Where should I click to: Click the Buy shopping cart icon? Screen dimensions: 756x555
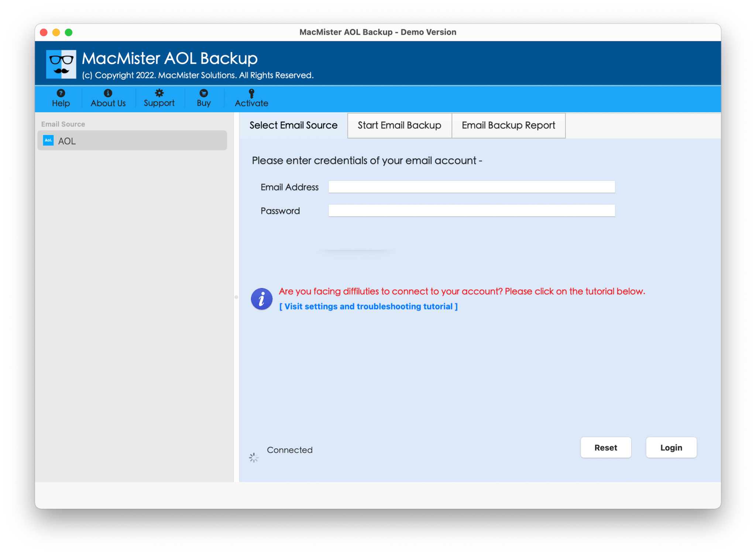coord(203,93)
